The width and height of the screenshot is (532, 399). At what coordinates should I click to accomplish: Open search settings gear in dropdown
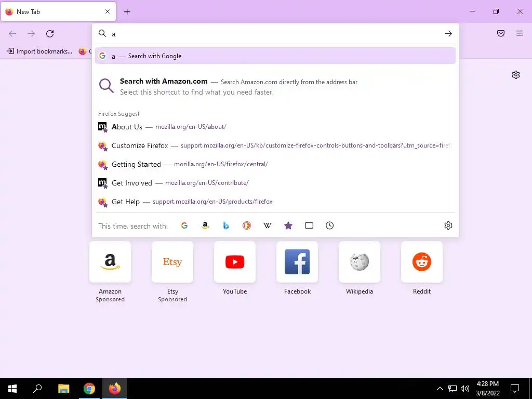click(448, 225)
